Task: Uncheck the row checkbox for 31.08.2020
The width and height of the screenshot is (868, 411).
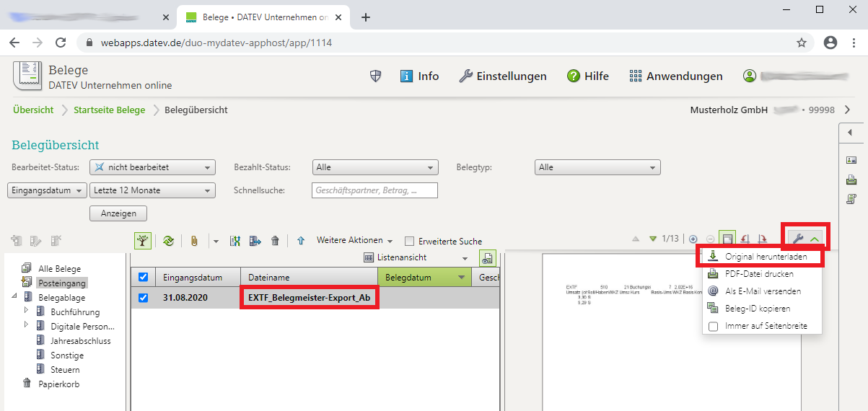Action: pyautogui.click(x=143, y=298)
